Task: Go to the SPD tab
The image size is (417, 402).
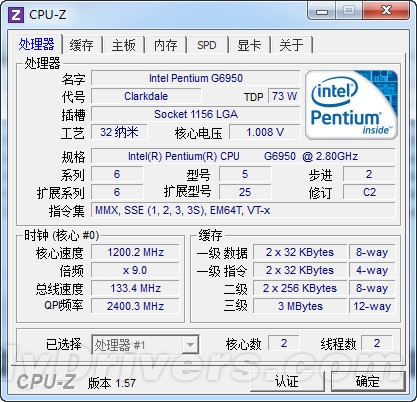Action: (207, 45)
